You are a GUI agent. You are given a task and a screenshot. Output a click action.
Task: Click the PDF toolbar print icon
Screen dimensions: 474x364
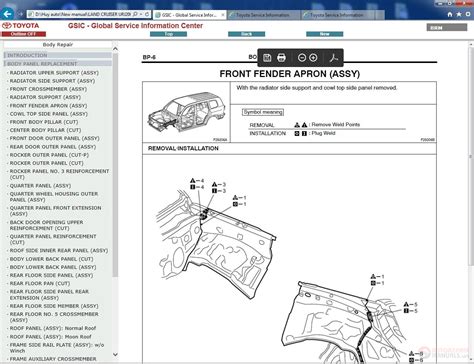coord(281,58)
